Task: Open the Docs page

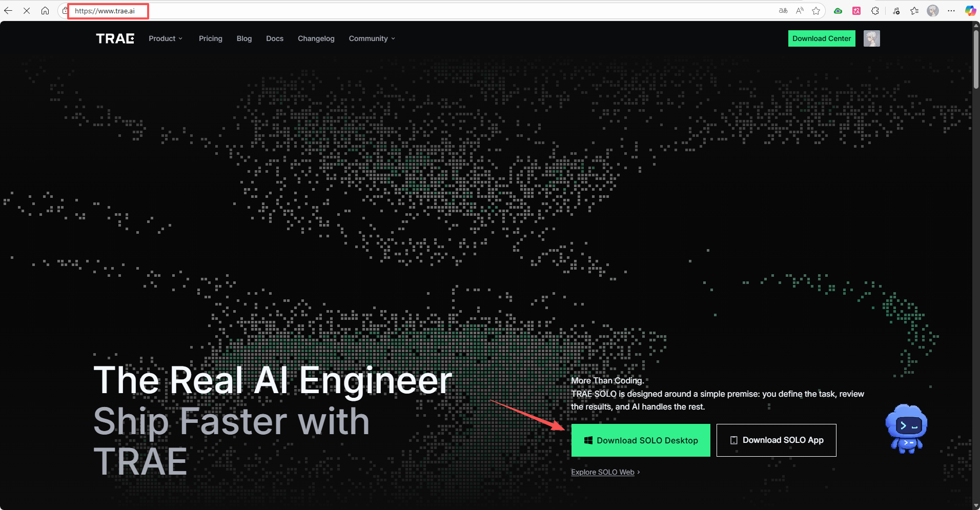Action: (x=275, y=38)
